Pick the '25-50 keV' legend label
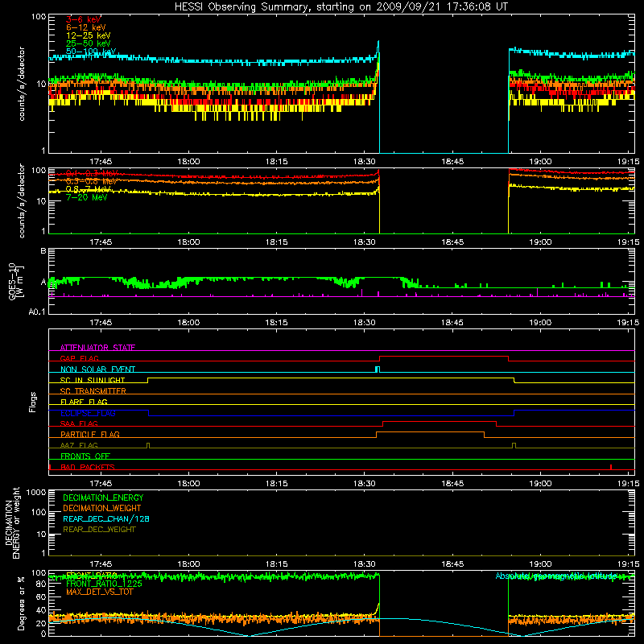 click(89, 43)
